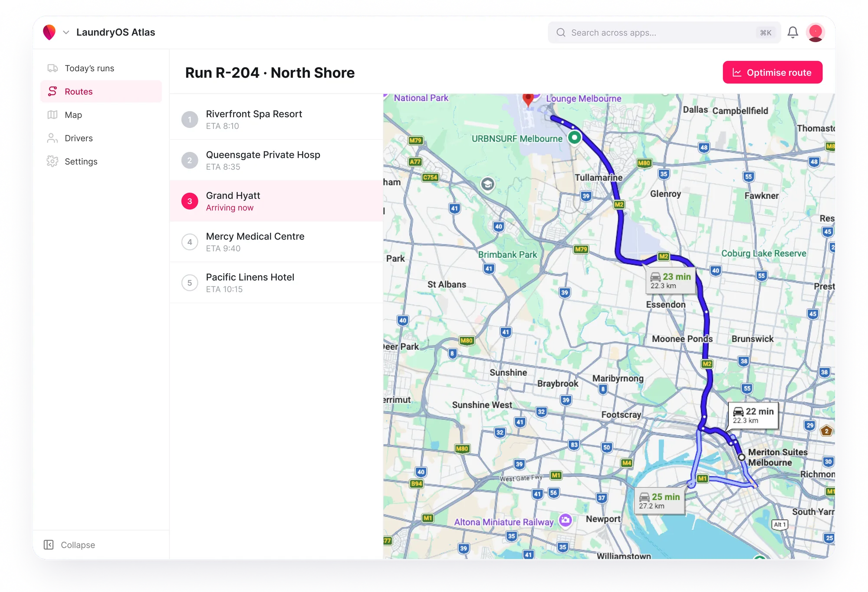Image resolution: width=868 pixels, height=592 pixels.
Task: Click the Brimbank Park map label
Action: pos(507,255)
